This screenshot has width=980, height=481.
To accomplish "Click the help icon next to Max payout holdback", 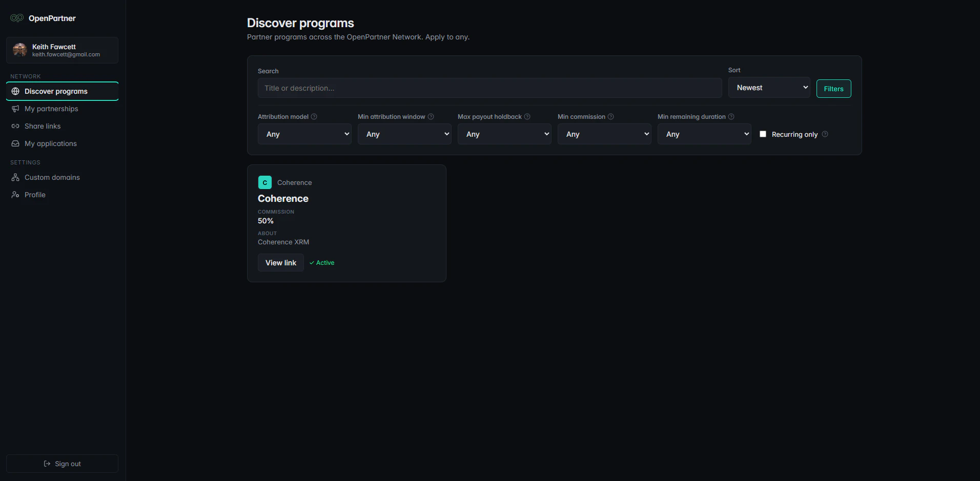I will click(527, 117).
